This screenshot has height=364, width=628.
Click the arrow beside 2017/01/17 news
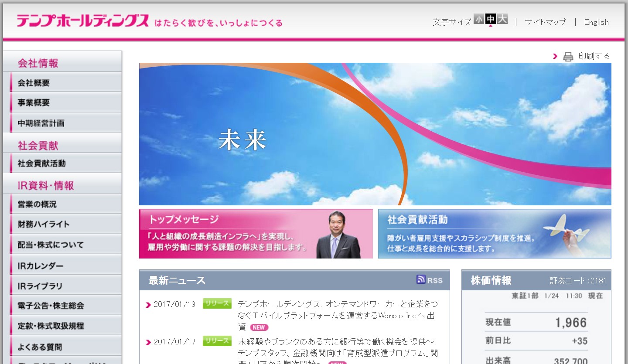pyautogui.click(x=148, y=343)
